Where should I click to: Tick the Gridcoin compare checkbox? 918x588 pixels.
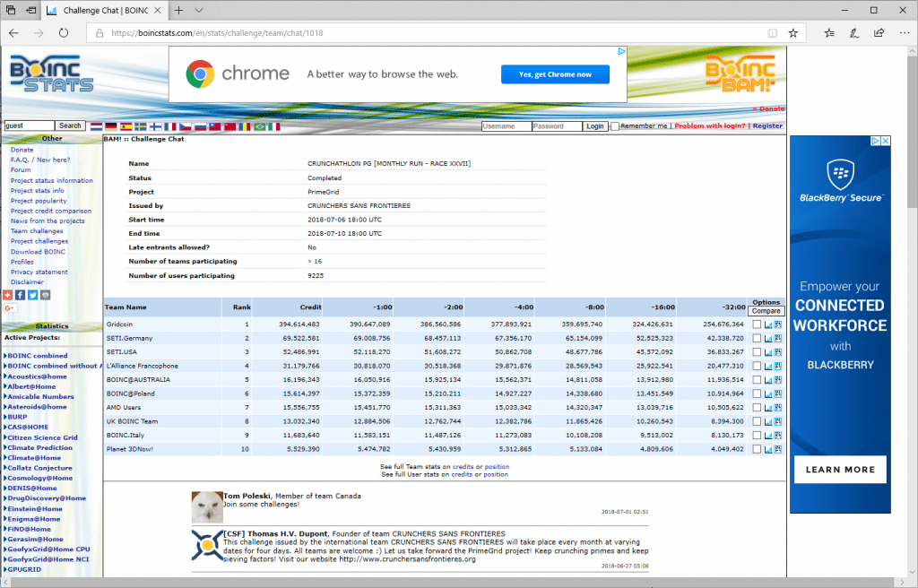click(757, 324)
